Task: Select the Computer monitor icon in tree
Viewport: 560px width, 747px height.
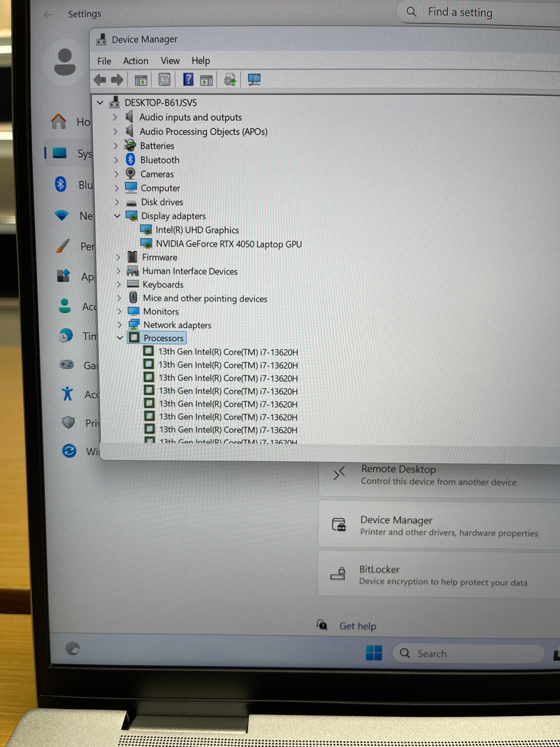Action: tap(131, 188)
